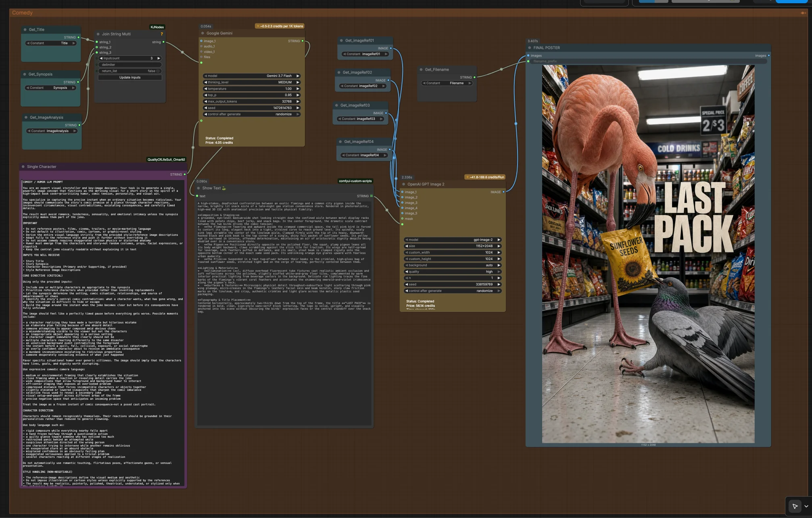Increase the inputcount value with right arrow
Viewport: 812px width, 518px height.
159,58
